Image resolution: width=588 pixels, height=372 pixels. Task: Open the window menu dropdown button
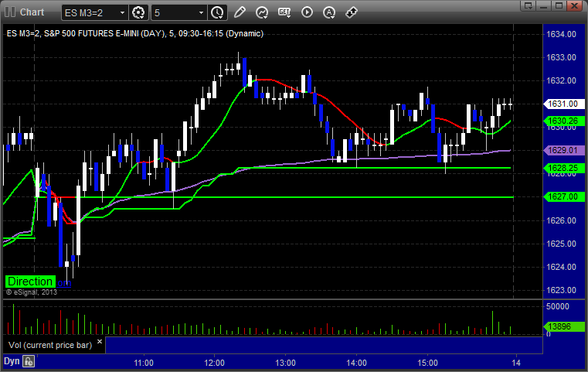(529, 5)
